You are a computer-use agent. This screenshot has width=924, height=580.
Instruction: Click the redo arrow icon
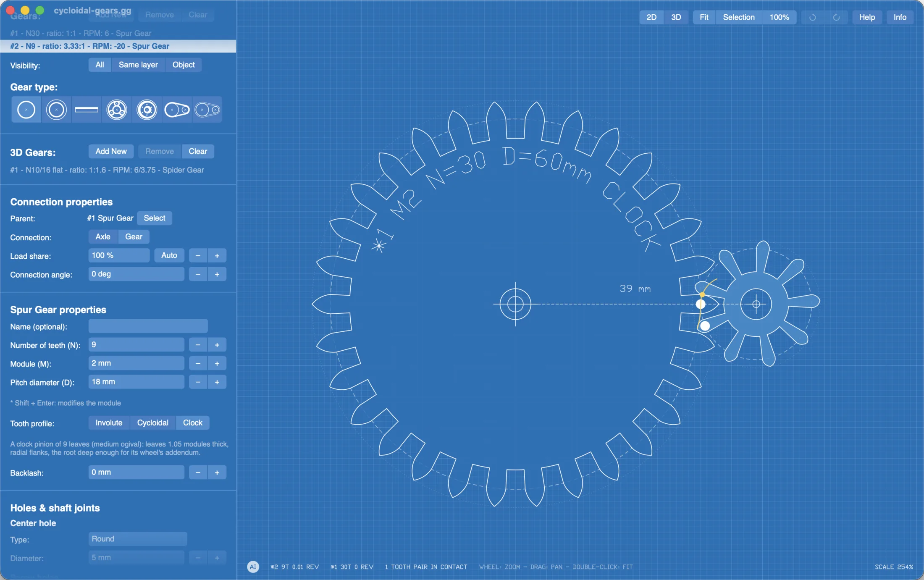(x=836, y=17)
